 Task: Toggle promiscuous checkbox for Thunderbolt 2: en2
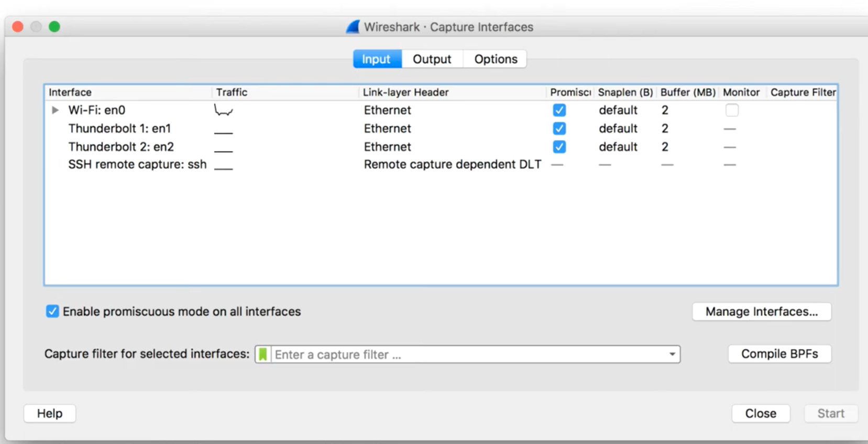pyautogui.click(x=559, y=147)
